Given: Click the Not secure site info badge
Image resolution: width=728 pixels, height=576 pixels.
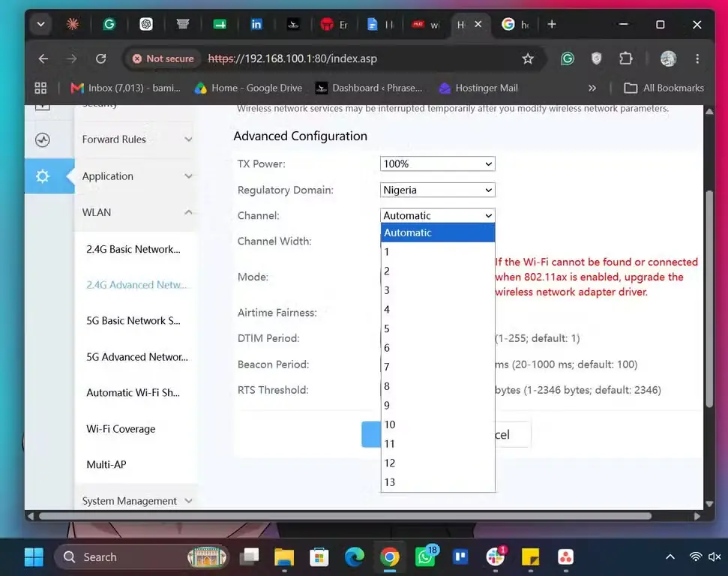Looking at the screenshot, I should pyautogui.click(x=163, y=58).
